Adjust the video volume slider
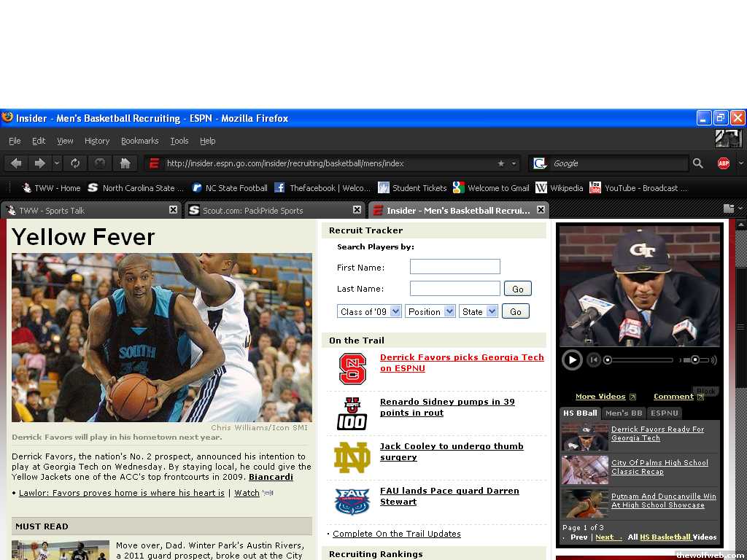 [695, 359]
